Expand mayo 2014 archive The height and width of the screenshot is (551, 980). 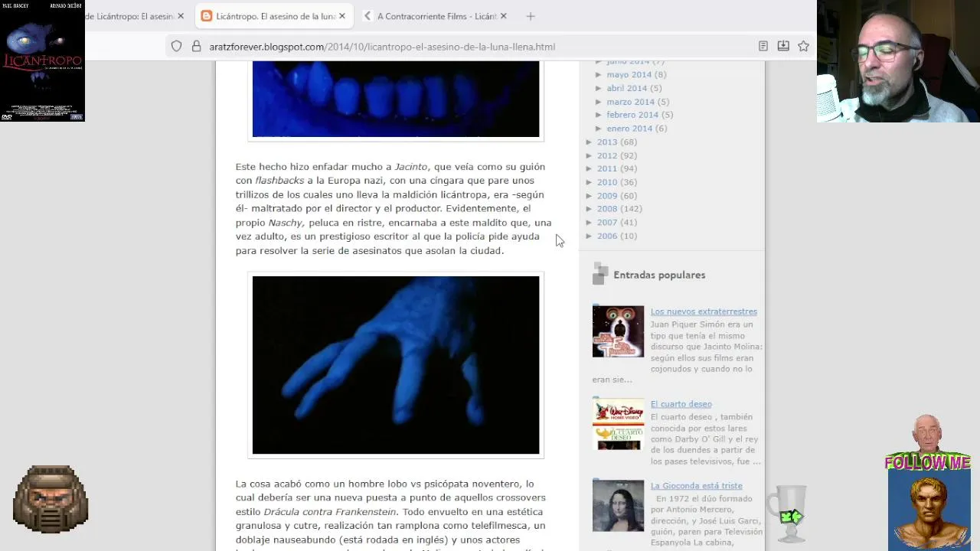click(x=599, y=75)
